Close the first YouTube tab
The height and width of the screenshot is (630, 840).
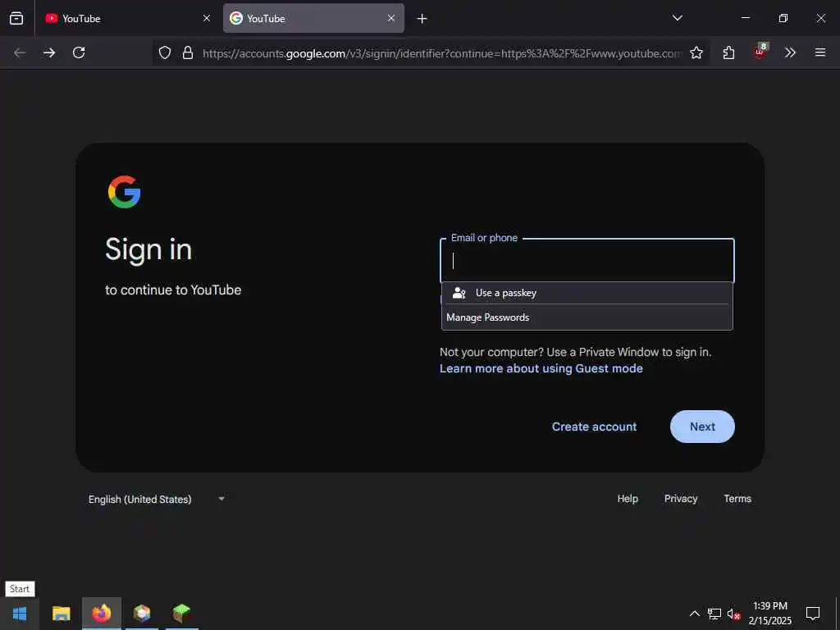click(206, 18)
